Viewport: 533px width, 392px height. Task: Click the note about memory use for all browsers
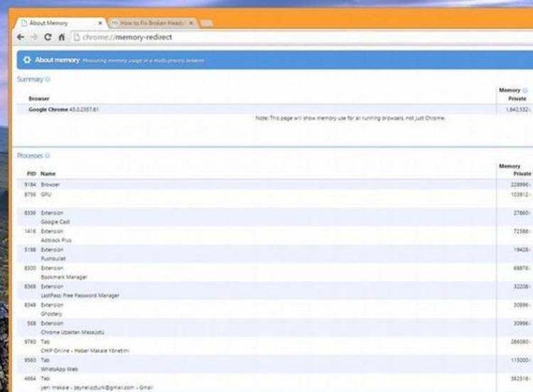click(x=350, y=118)
